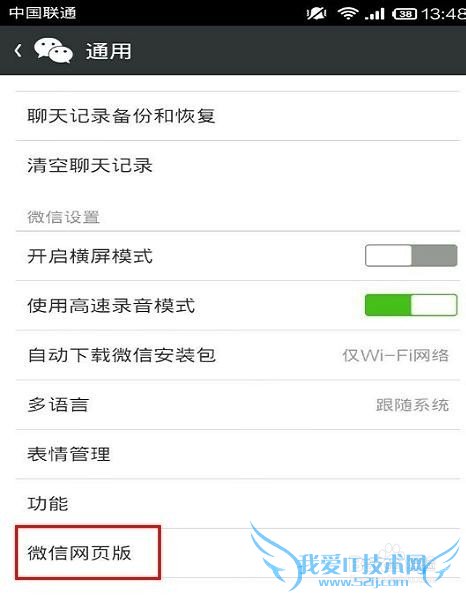Select 清空聊天记录 entry
The width and height of the screenshot is (466, 597).
pyautogui.click(x=238, y=165)
